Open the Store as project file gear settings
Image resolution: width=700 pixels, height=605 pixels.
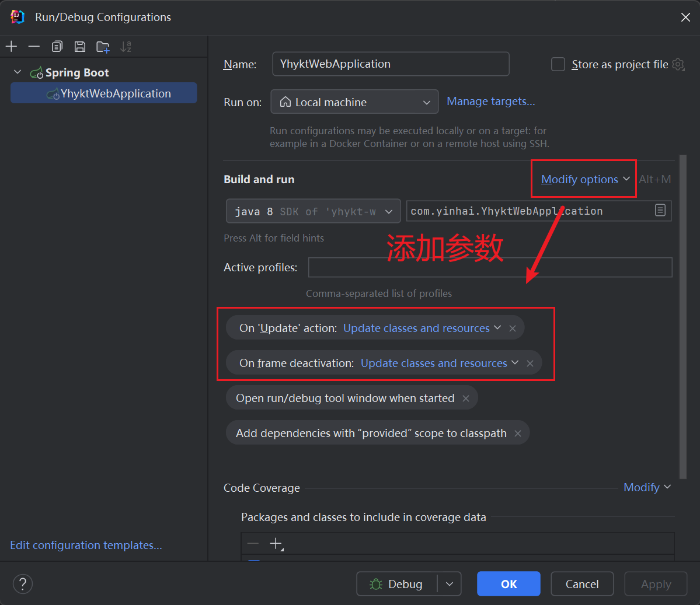[x=678, y=64]
